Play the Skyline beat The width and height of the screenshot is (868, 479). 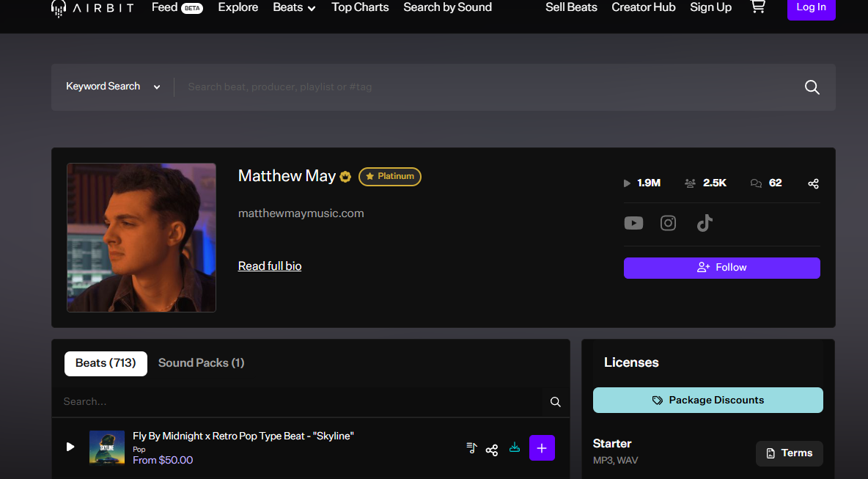point(70,447)
